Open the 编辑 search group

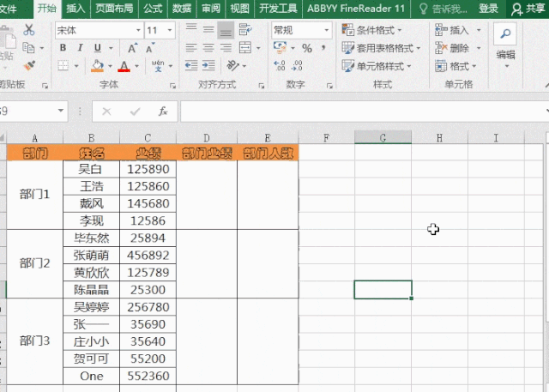pos(505,45)
